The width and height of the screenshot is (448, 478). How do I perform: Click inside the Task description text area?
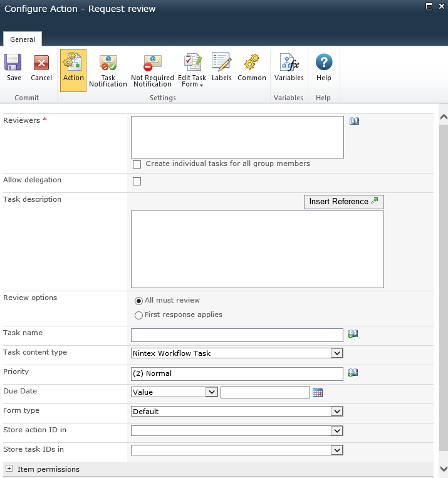258,249
